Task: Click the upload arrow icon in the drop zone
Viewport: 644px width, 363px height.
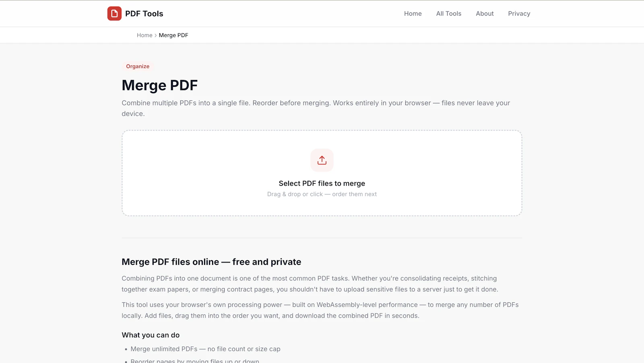Action: [322, 160]
